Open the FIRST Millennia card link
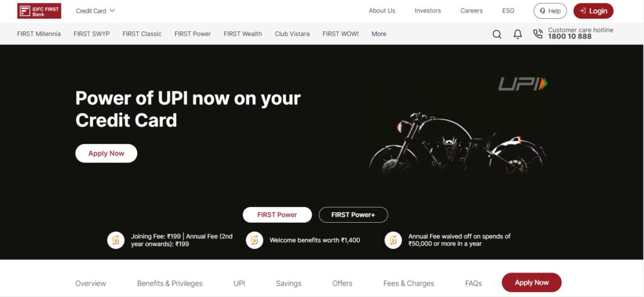Image resolution: width=644 pixels, height=297 pixels. click(x=39, y=34)
